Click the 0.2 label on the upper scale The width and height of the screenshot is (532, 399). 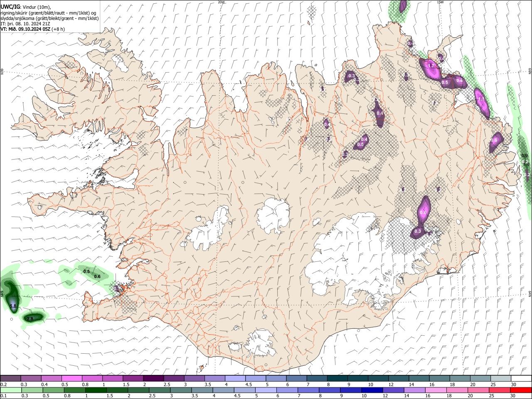click(x=3, y=384)
